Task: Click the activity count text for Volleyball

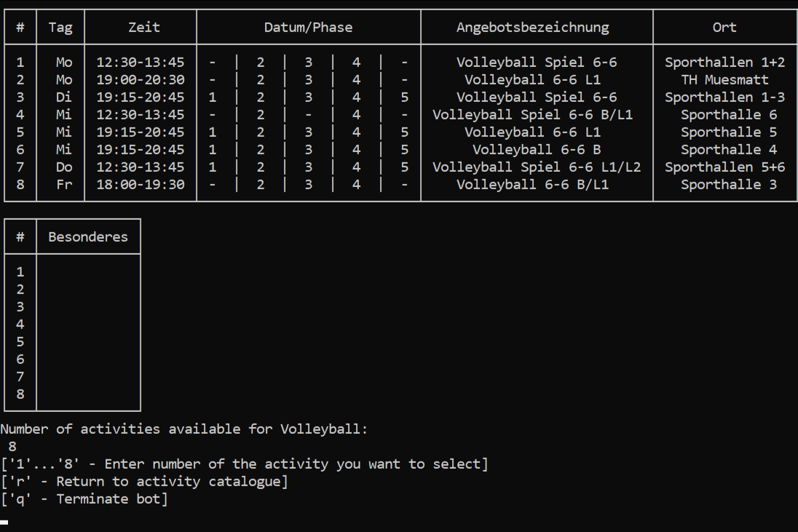Action: 183,429
